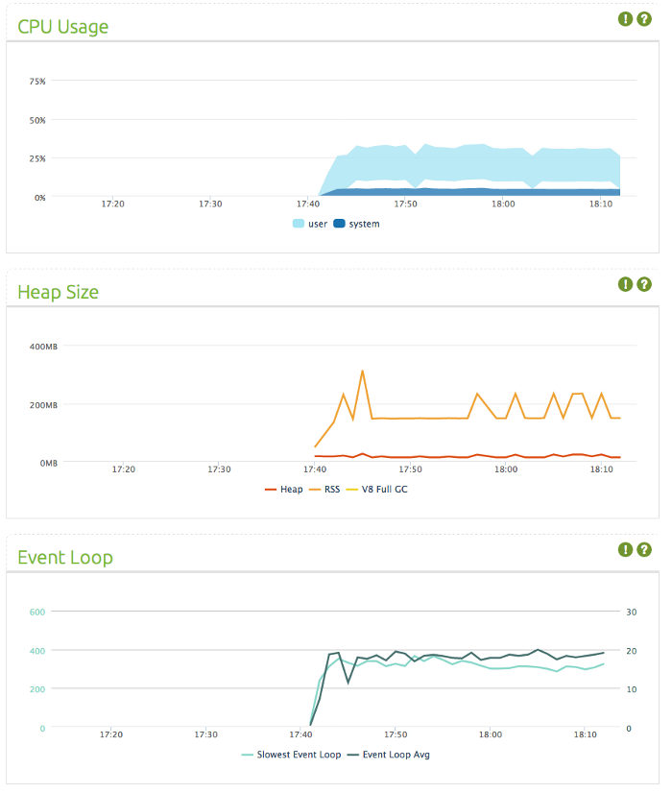The image size is (672, 793).
Task: Toggle the user series in CPU legend
Action: 310,224
